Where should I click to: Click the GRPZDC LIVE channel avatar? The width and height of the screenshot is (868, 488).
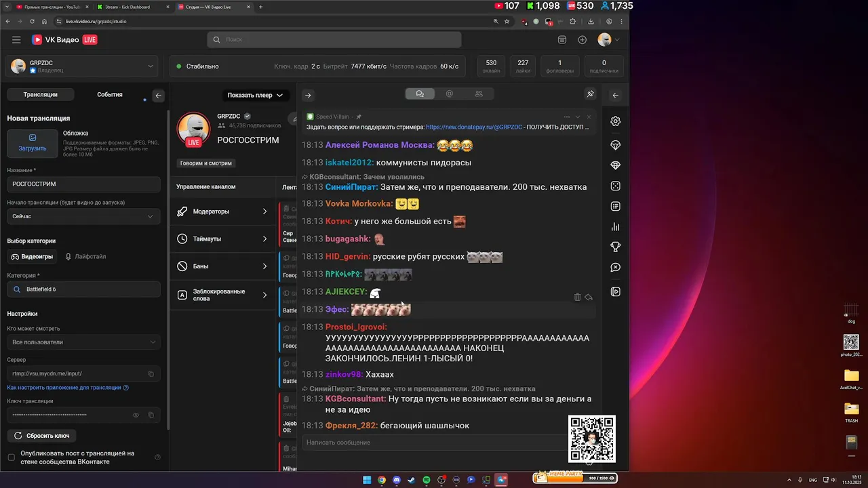tap(193, 129)
